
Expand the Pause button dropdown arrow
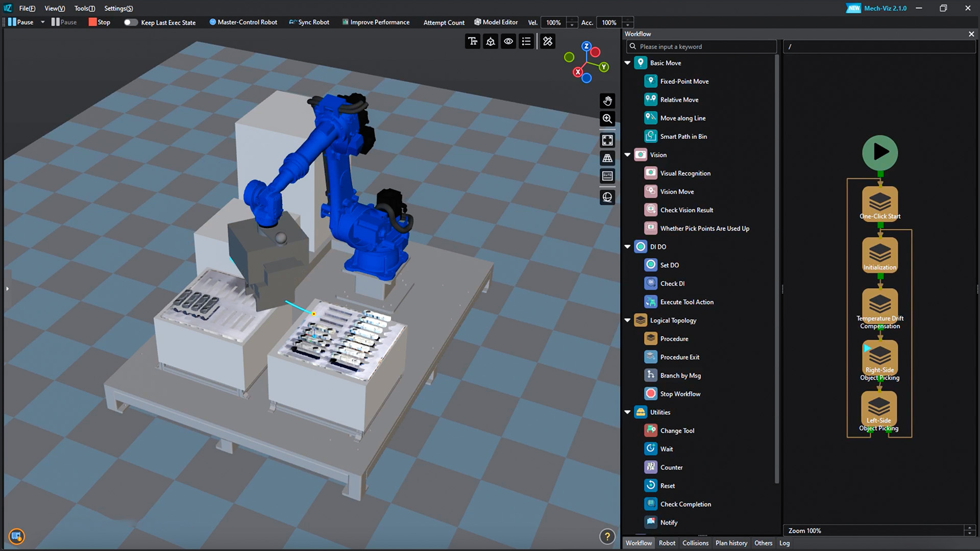[42, 22]
